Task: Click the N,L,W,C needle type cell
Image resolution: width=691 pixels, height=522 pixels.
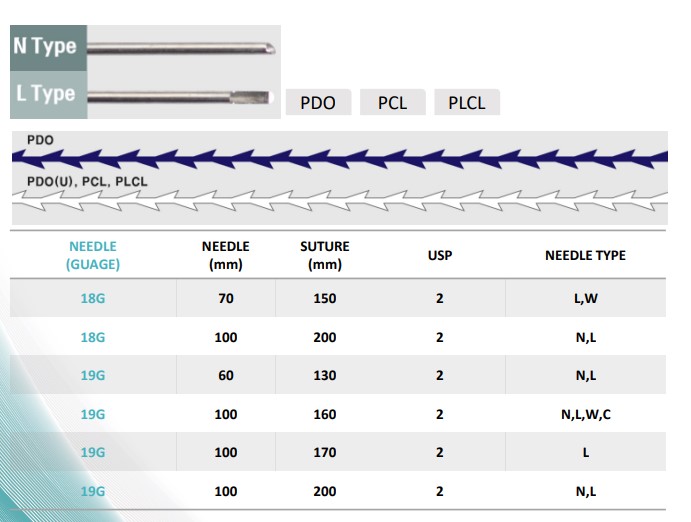Action: [585, 414]
